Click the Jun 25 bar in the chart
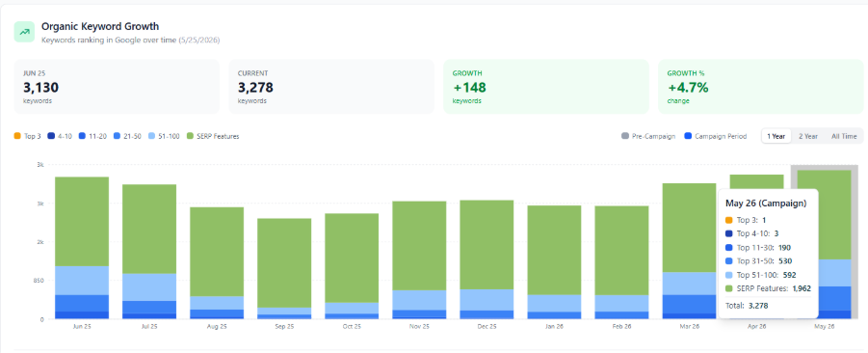This screenshot has height=353, width=868. (82, 248)
